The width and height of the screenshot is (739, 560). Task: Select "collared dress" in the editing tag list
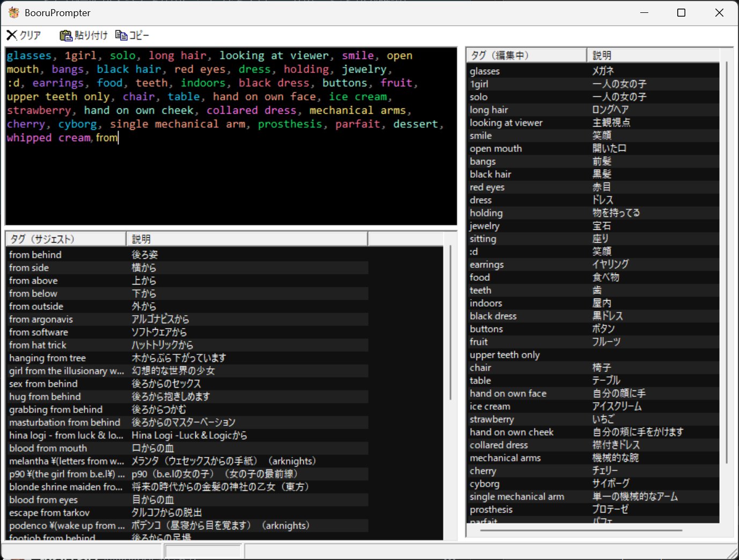593,445
